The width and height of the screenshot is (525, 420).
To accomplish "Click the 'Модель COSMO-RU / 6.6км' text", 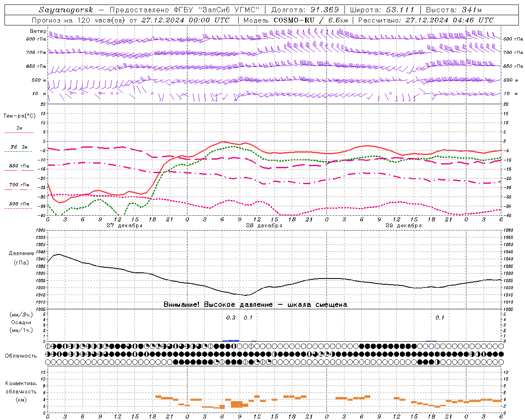I will (x=295, y=20).
